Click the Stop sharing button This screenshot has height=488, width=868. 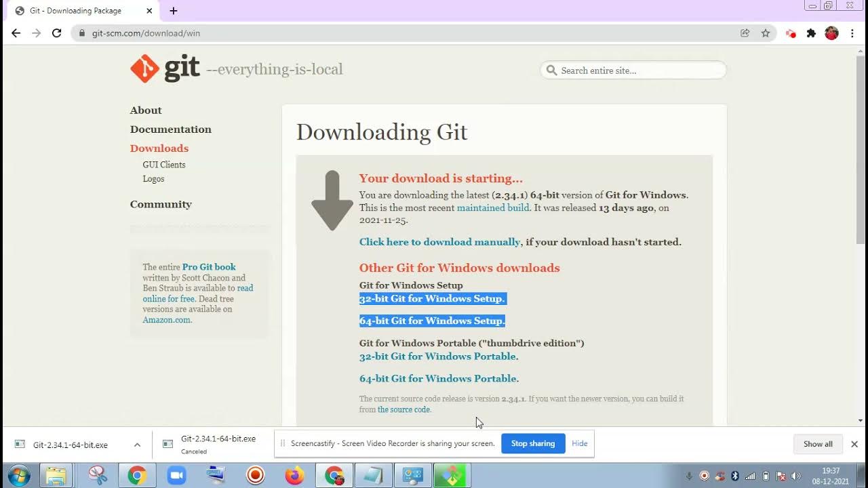point(533,443)
